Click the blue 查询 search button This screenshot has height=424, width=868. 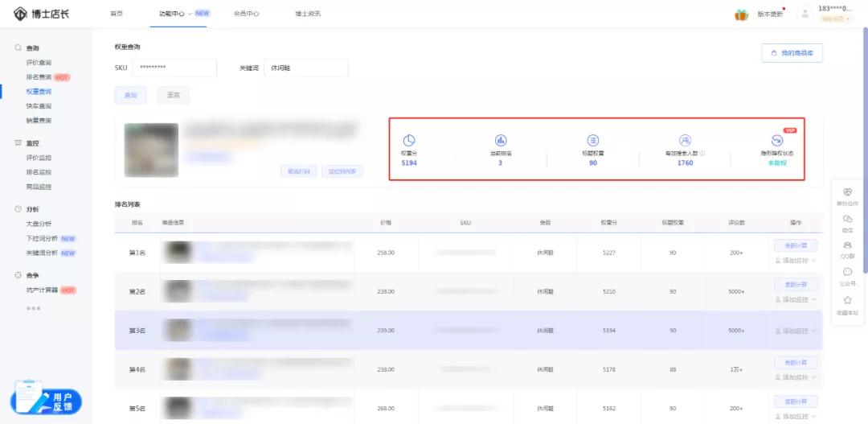pyautogui.click(x=131, y=95)
